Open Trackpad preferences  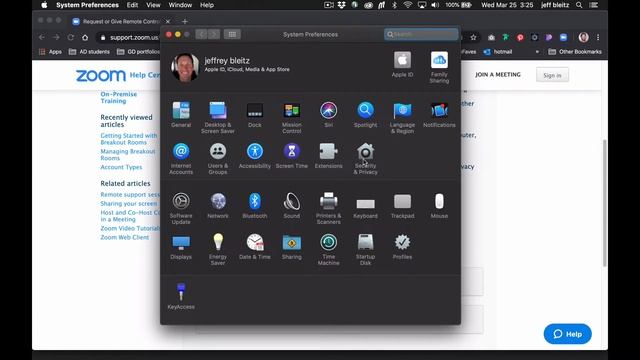[402, 205]
